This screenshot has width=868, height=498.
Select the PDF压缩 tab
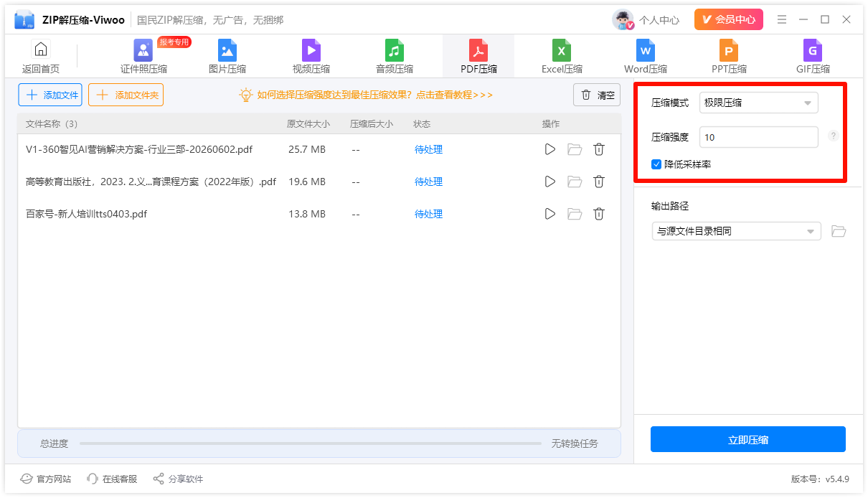tap(478, 57)
